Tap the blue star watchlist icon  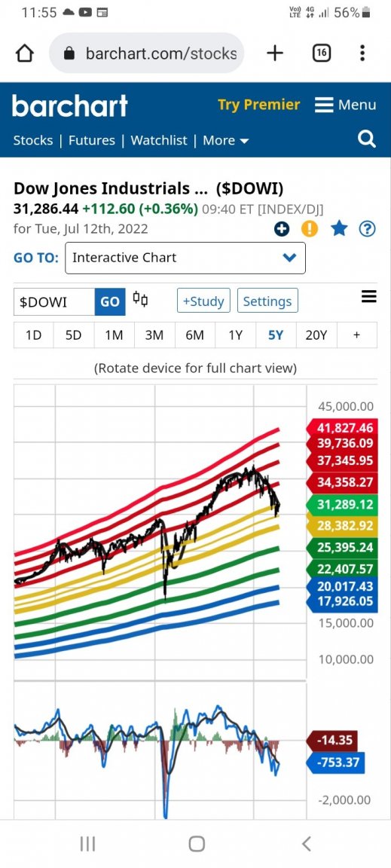pos(339,228)
